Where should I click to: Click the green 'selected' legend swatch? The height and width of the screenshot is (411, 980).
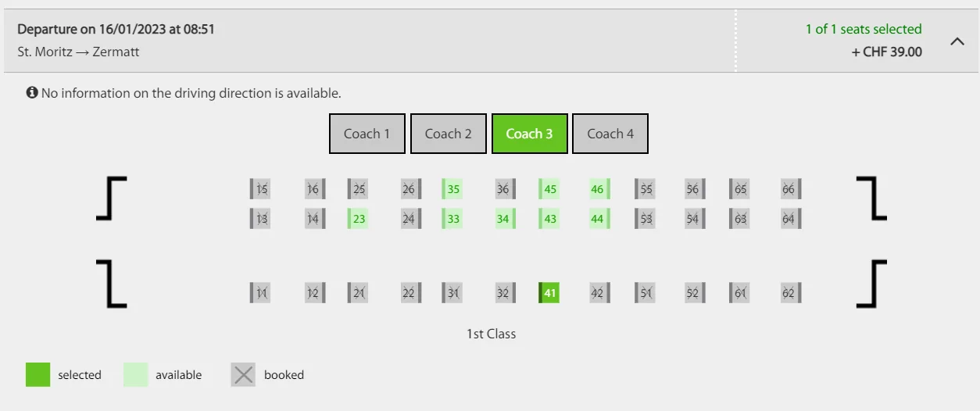point(38,375)
